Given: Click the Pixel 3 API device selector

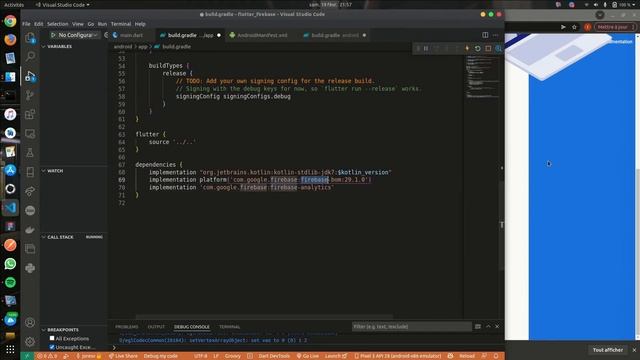Looking at the screenshot, I should pos(398,356).
